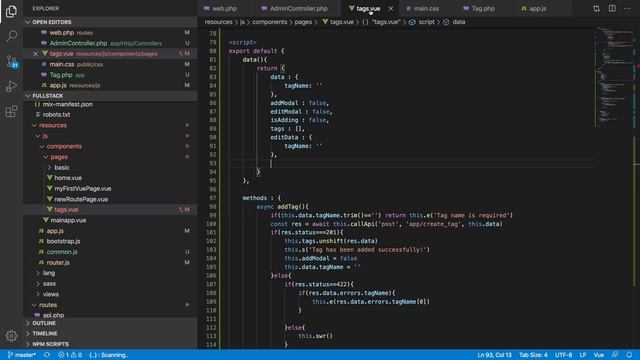
Task: Open the Extensions view
Action: [11, 111]
